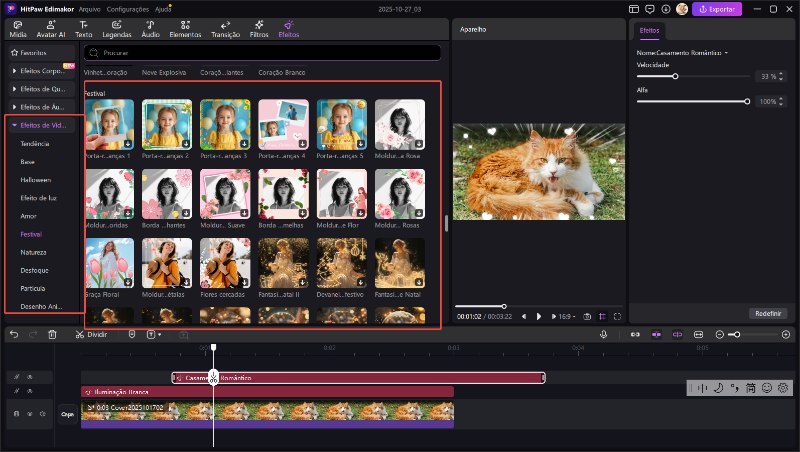
Task: Select the Halloween subcategory
Action: [x=36, y=180]
